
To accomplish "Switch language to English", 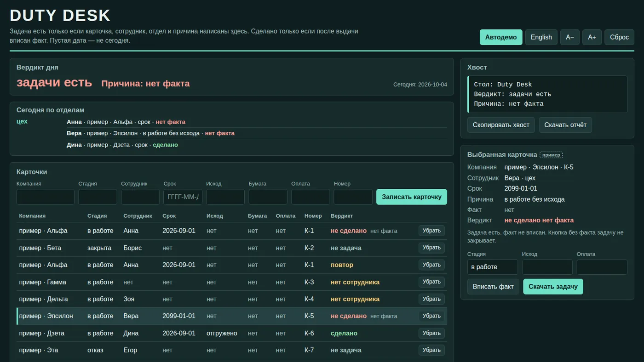I will tap(541, 37).
